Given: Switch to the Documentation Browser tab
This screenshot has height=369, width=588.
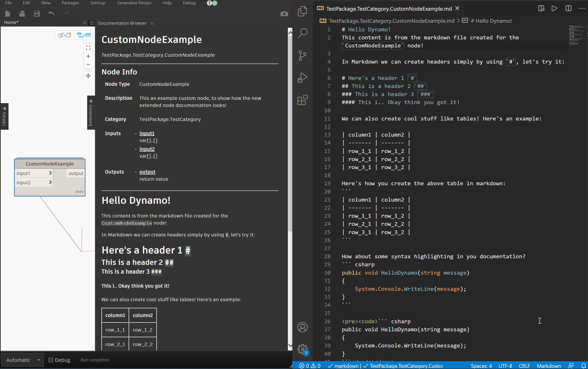Looking at the screenshot, I should (x=122, y=23).
